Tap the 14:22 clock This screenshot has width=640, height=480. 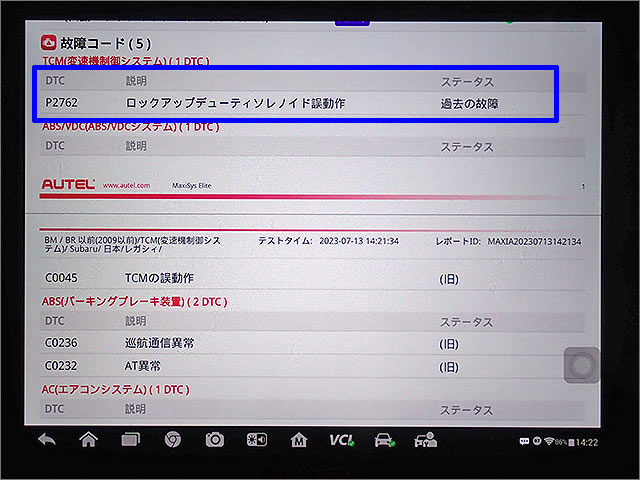click(x=587, y=442)
